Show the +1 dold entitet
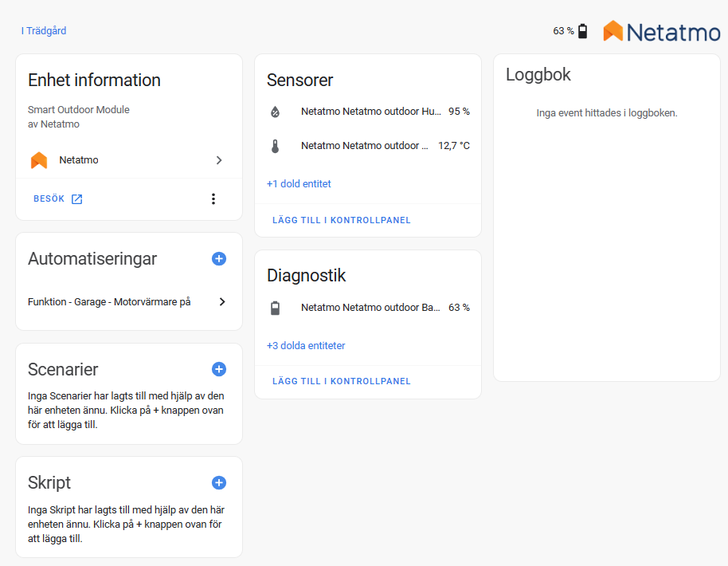This screenshot has width=728, height=566. tap(299, 184)
